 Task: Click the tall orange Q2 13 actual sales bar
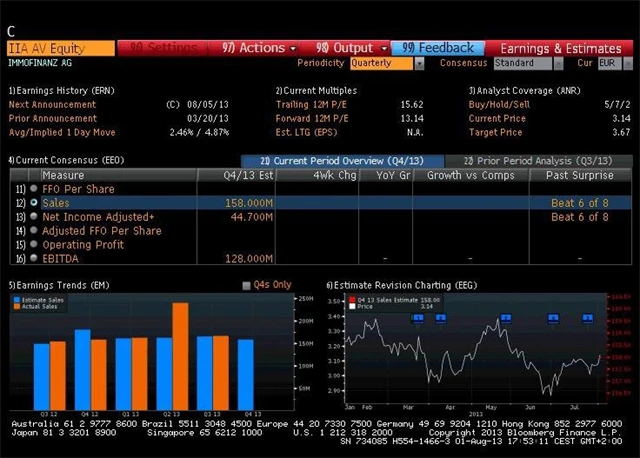180,356
